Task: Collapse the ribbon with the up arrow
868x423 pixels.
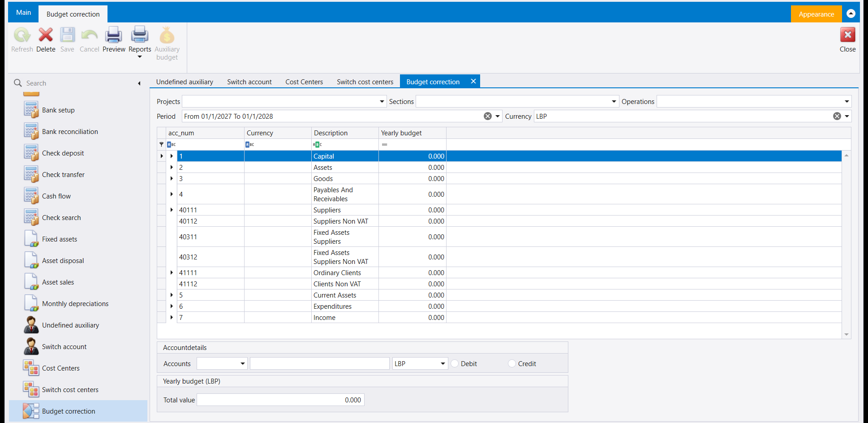Action: (x=851, y=14)
